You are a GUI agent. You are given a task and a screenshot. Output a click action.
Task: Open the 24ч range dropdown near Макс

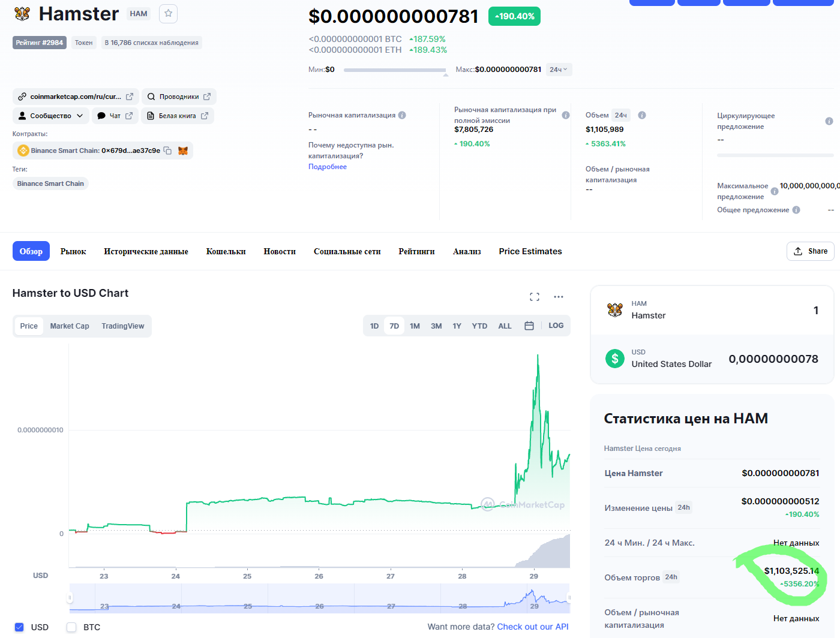559,70
